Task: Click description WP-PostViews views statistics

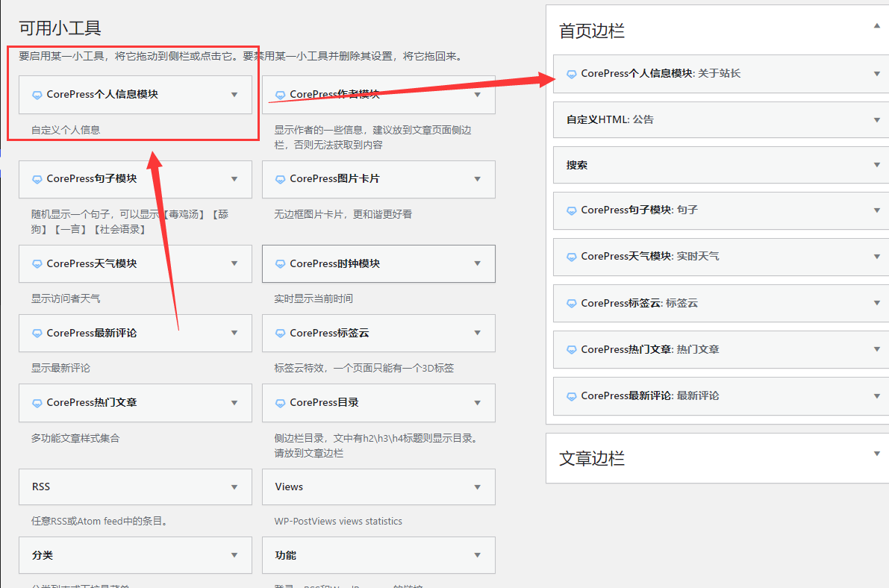Action: coord(338,521)
